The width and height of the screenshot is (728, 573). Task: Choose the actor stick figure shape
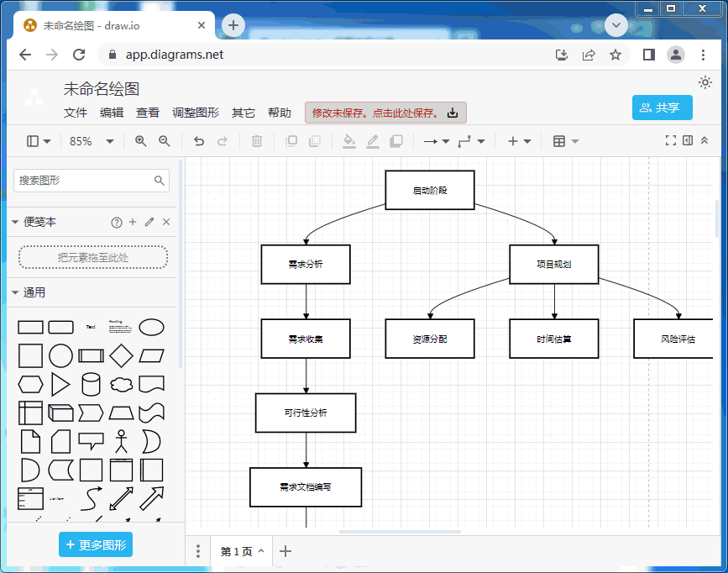121,440
